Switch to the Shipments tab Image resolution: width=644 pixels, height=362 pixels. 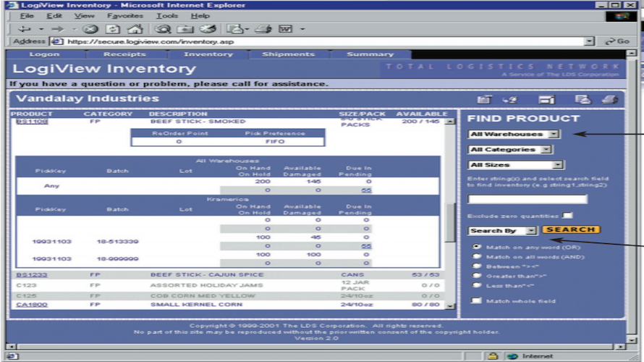pos(288,54)
